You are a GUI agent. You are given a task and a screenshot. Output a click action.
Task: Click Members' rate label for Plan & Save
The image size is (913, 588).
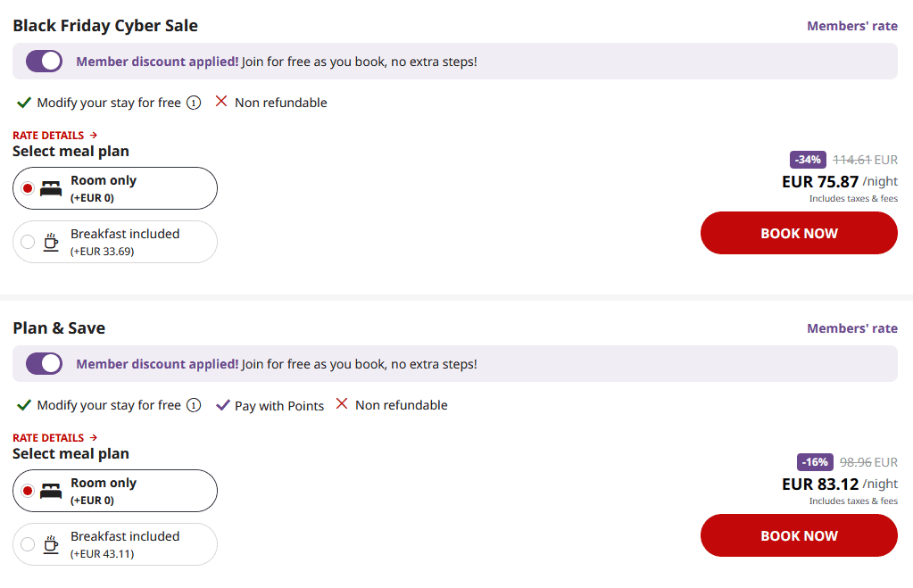click(x=851, y=328)
